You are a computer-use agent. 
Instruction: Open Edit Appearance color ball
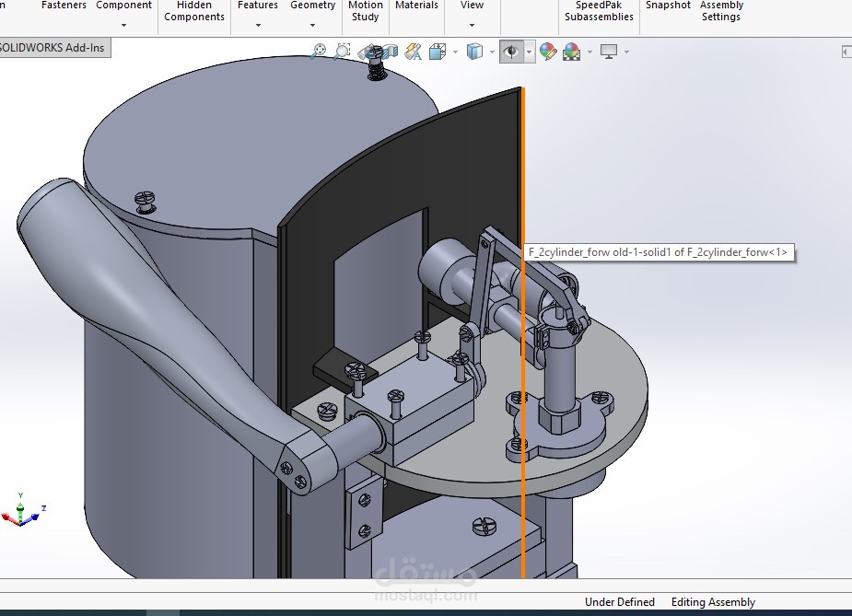click(548, 52)
